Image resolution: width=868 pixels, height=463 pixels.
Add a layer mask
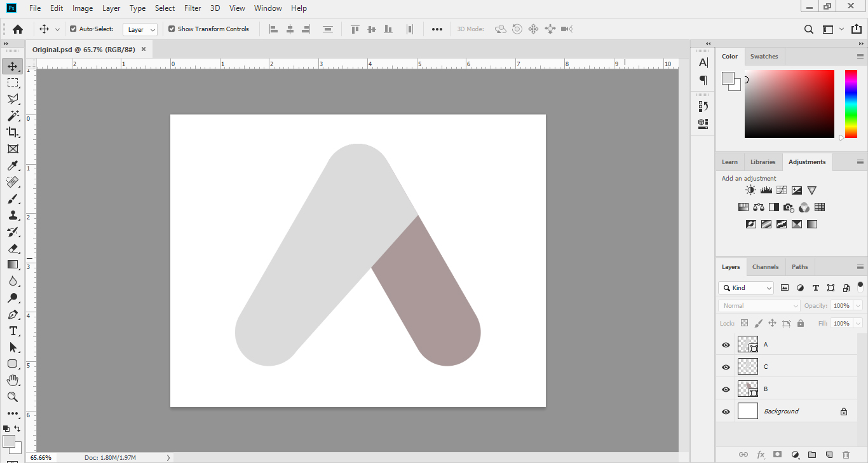[777, 455]
